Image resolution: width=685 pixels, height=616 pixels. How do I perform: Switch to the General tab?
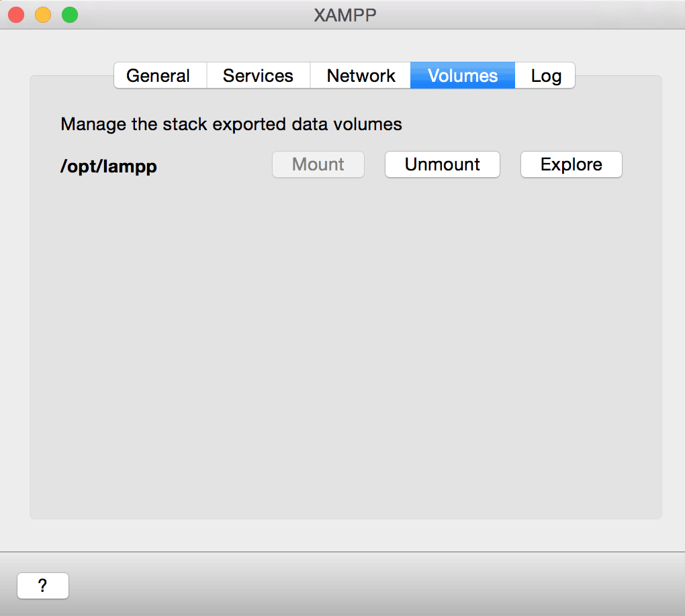(x=159, y=76)
